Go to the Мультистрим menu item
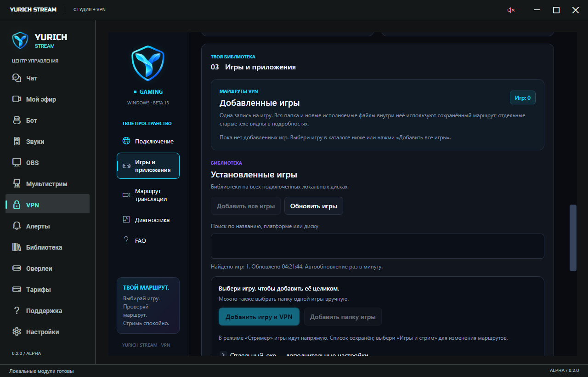The image size is (588, 377). pos(47,184)
